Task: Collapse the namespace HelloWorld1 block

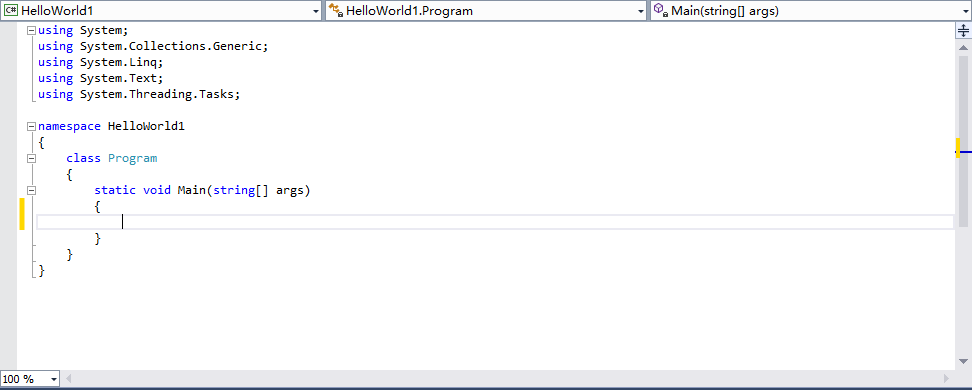Action: (x=32, y=126)
